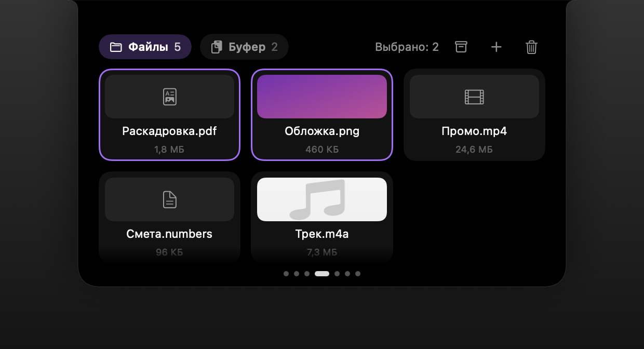The height and width of the screenshot is (349, 644).
Task: Select the Промо.mp4 file card
Action: pos(474,115)
